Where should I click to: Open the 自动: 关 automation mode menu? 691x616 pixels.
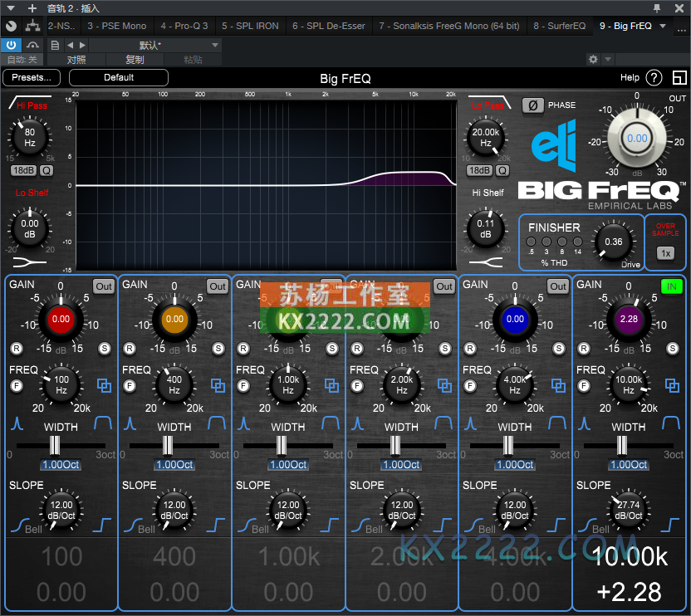click(x=22, y=60)
